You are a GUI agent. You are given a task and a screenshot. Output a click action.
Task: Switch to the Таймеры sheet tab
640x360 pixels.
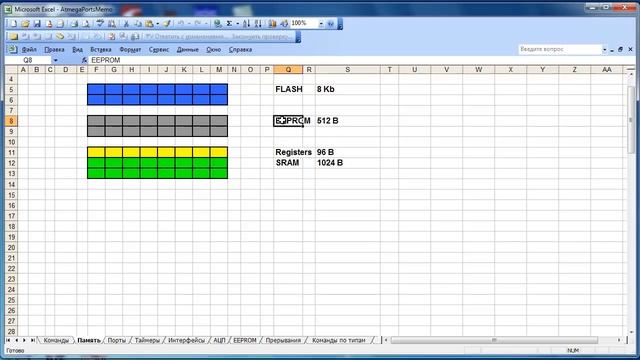147,340
